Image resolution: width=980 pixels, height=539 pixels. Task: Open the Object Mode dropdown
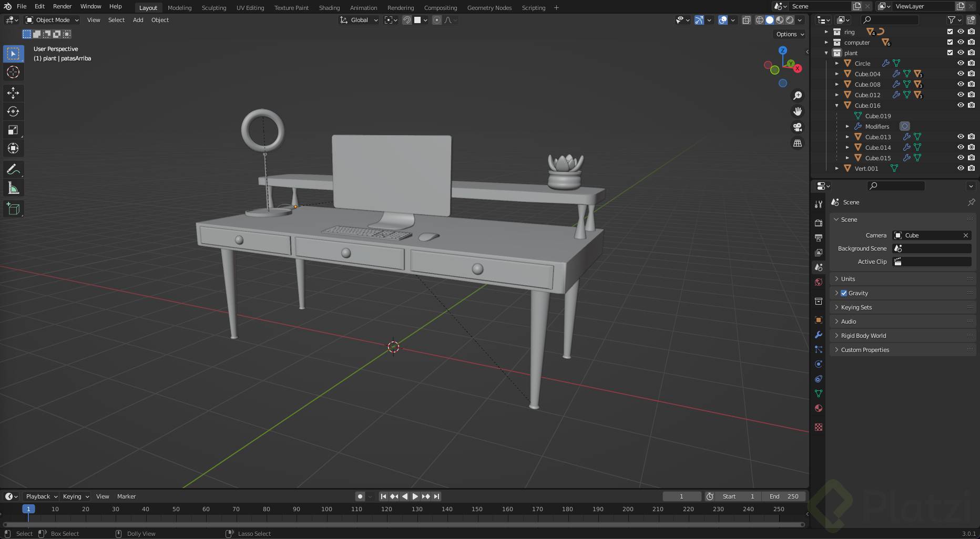(x=53, y=20)
